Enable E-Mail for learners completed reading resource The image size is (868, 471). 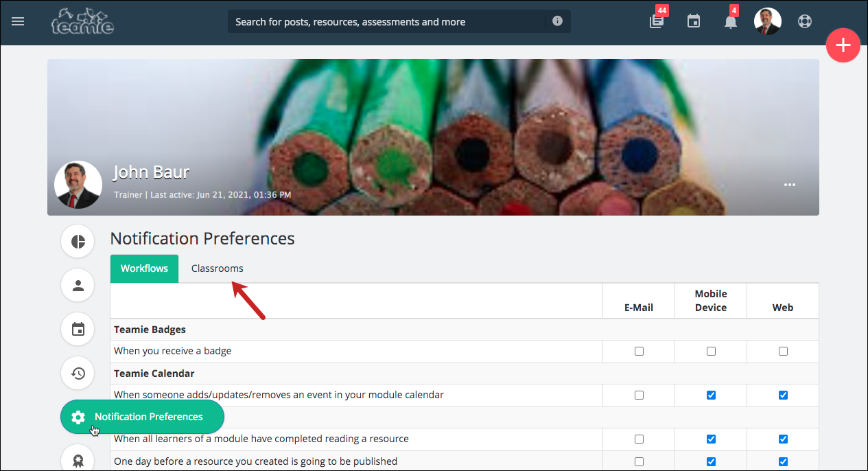[x=639, y=439]
